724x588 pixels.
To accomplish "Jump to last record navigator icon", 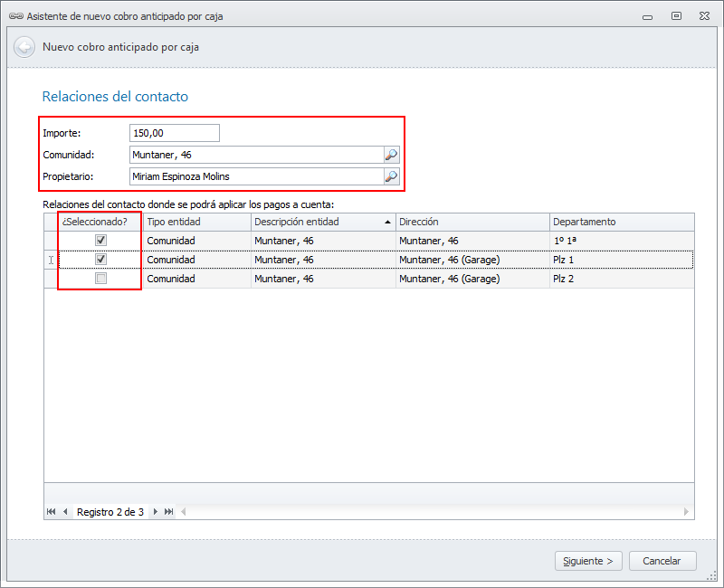I will point(169,511).
